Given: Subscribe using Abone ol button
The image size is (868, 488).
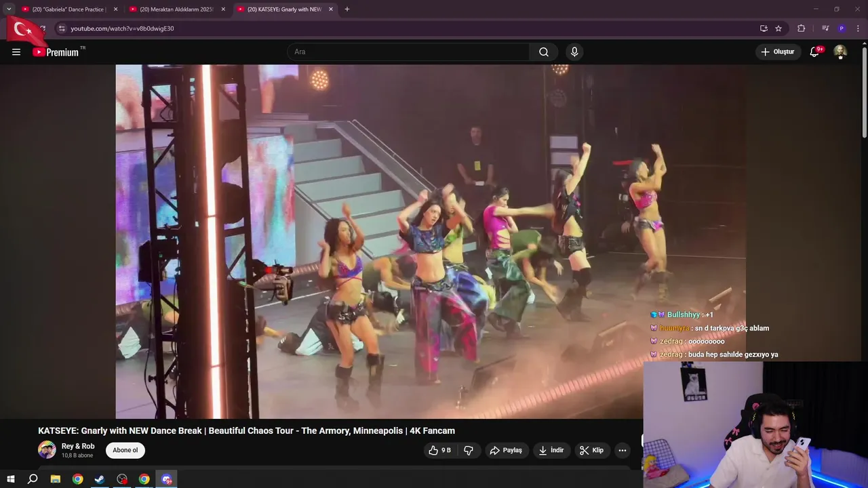Looking at the screenshot, I should click(125, 450).
